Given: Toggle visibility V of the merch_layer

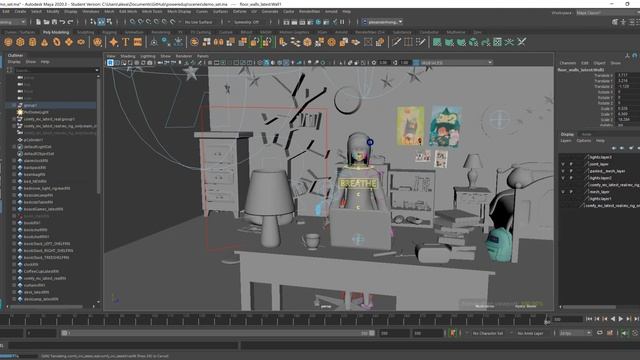Looking at the screenshot, I should [563, 192].
